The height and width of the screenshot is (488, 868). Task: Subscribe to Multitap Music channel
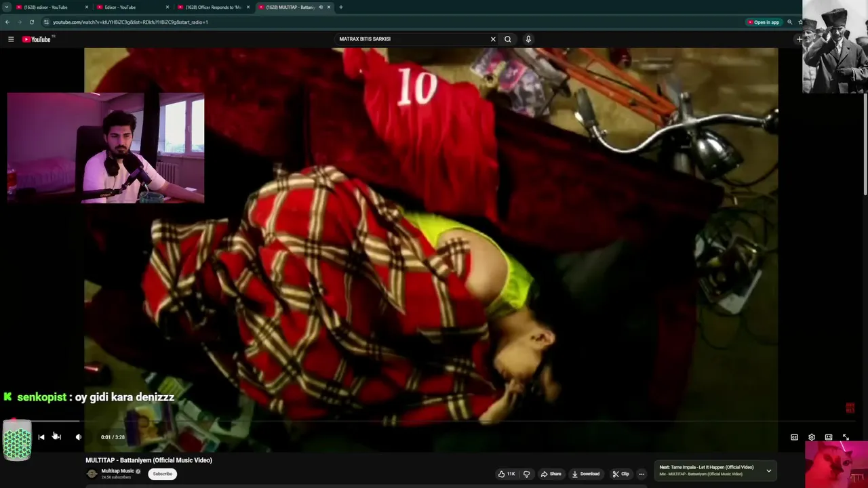pyautogui.click(x=163, y=474)
